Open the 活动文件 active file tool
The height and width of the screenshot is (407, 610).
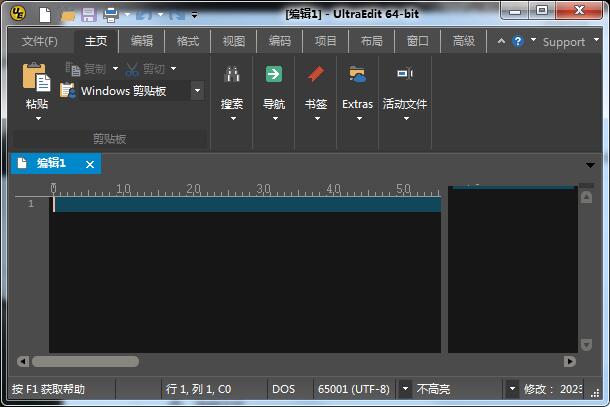405,73
